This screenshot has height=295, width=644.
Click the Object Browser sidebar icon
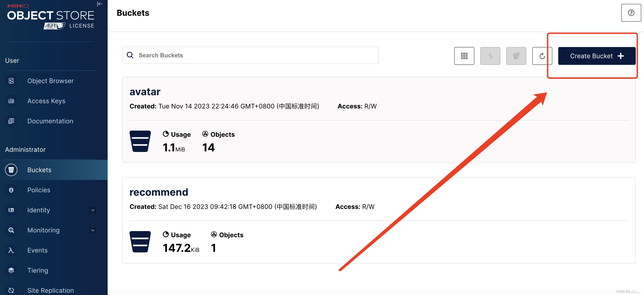pyautogui.click(x=11, y=81)
